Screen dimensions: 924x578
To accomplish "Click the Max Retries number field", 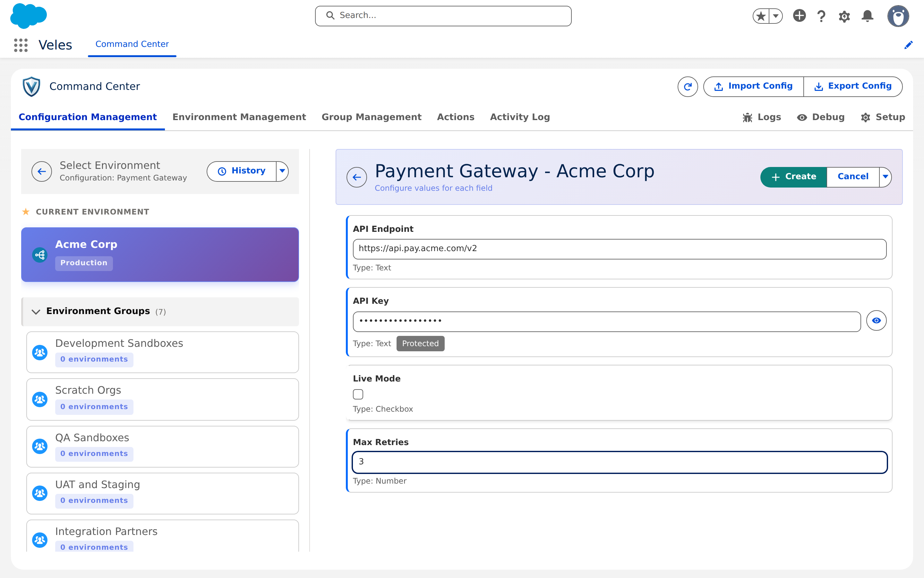I will 619,462.
